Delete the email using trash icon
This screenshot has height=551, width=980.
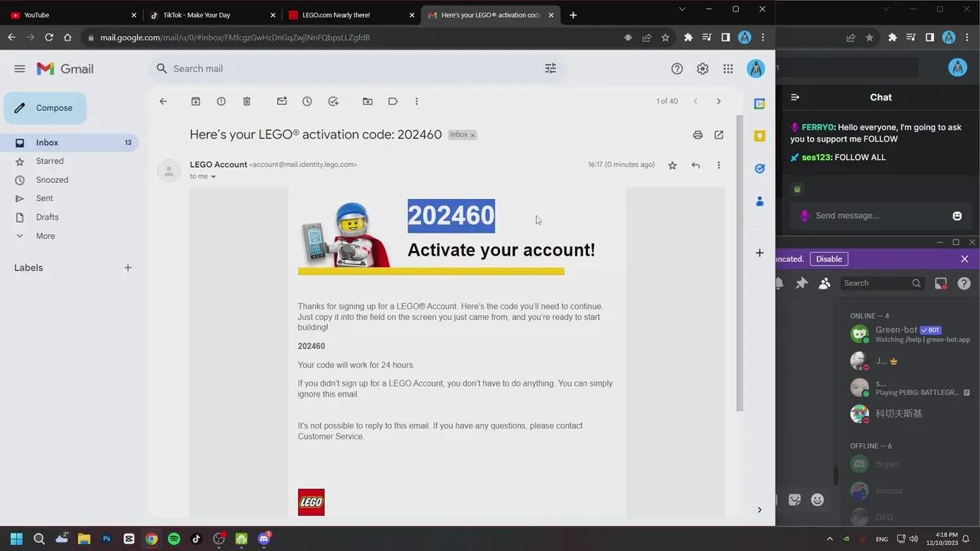click(247, 101)
